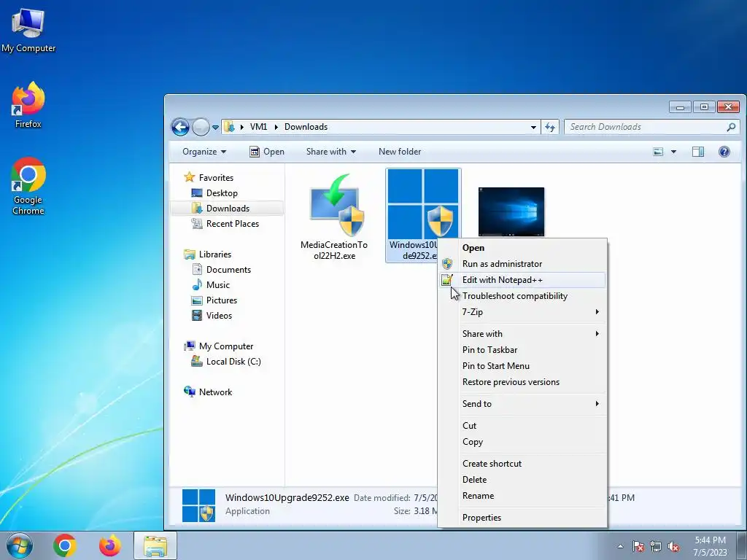Click the Downloads breadcrumb in the address bar
Screen dimensions: 747x560
pos(306,127)
